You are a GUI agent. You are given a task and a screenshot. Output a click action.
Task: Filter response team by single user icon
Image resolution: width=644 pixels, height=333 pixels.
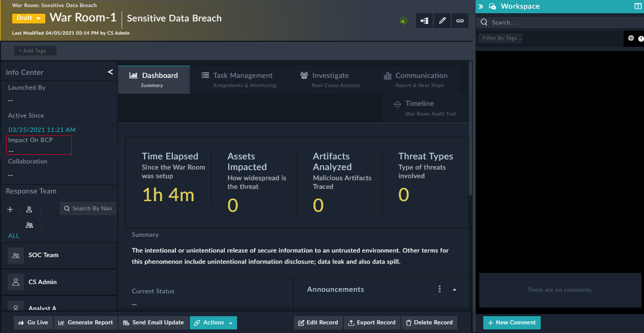pos(30,209)
